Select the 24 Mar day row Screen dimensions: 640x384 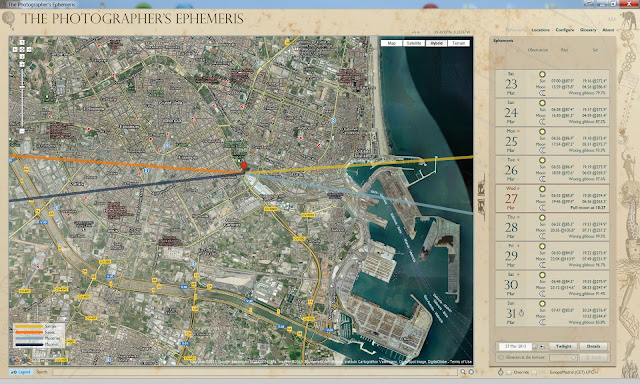[552, 112]
